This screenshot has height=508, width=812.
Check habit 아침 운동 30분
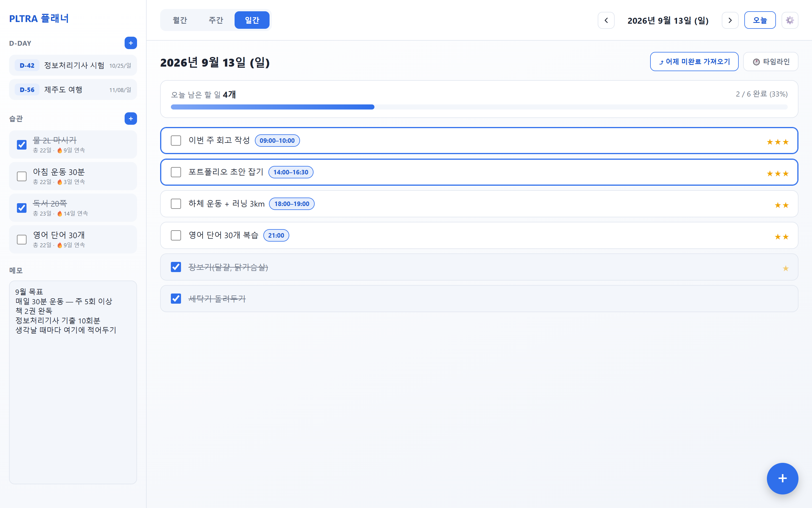tap(22, 176)
